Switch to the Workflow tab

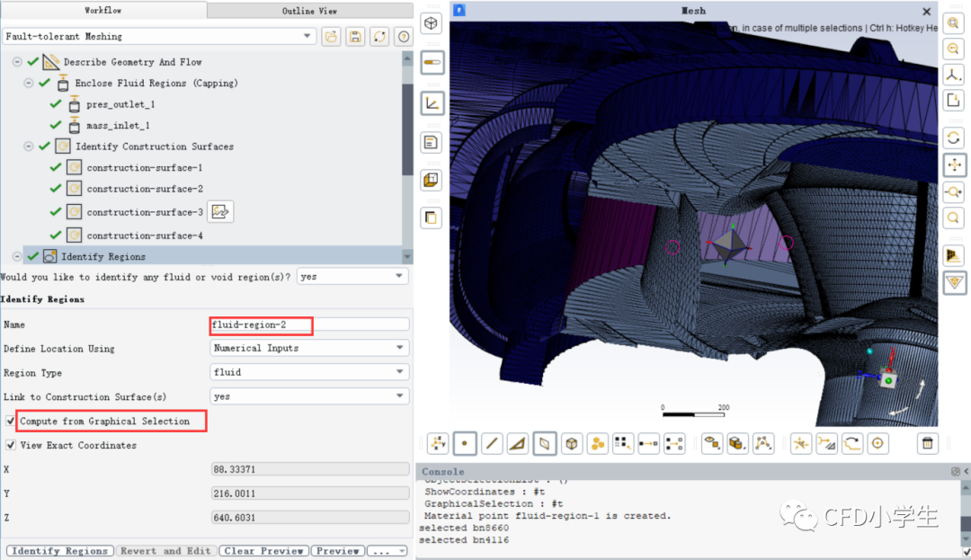tap(103, 11)
